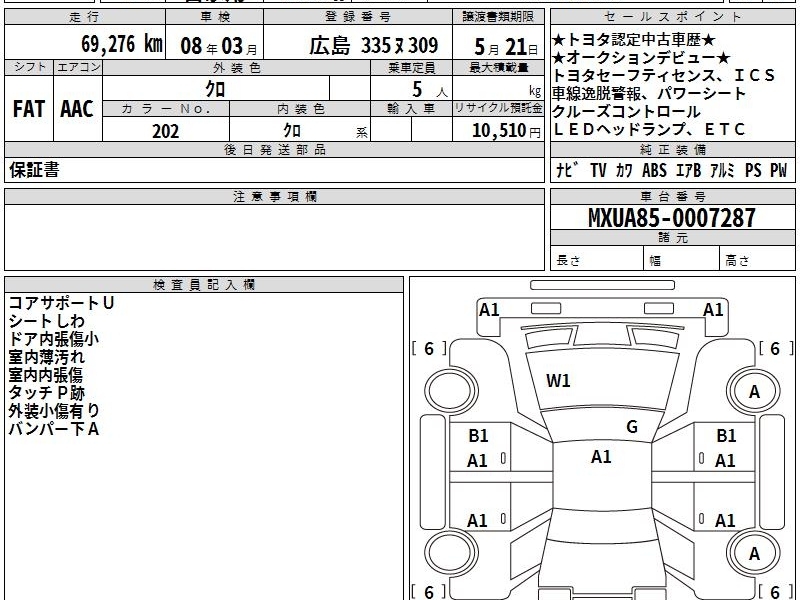Select クロ under the 外装色 header
Screen dimensions: 800x600
pyautogui.click(x=215, y=89)
